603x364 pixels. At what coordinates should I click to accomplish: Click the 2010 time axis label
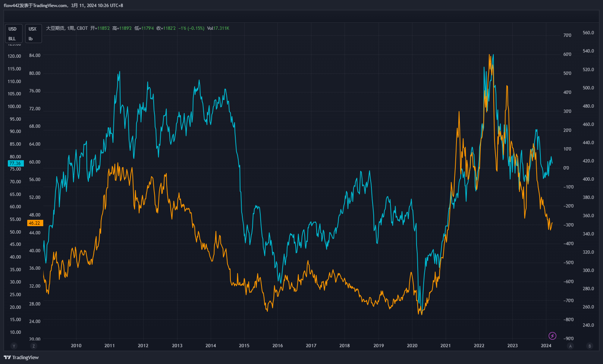pyautogui.click(x=76, y=346)
